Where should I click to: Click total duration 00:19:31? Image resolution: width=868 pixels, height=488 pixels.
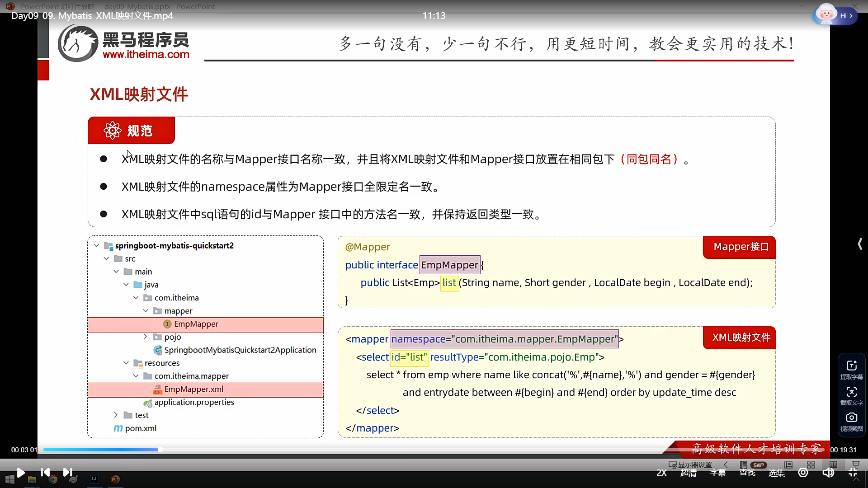pyautogui.click(x=843, y=450)
